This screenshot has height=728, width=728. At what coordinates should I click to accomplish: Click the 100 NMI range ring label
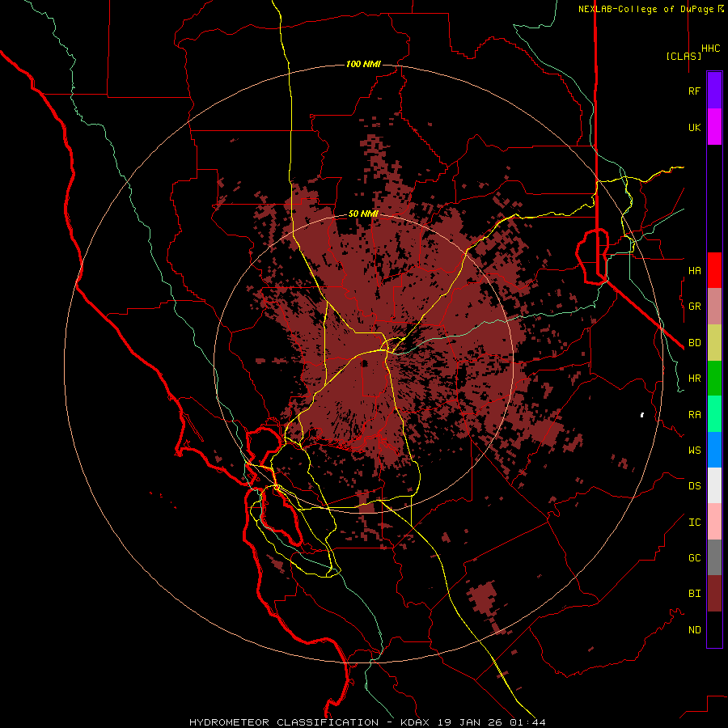click(363, 64)
